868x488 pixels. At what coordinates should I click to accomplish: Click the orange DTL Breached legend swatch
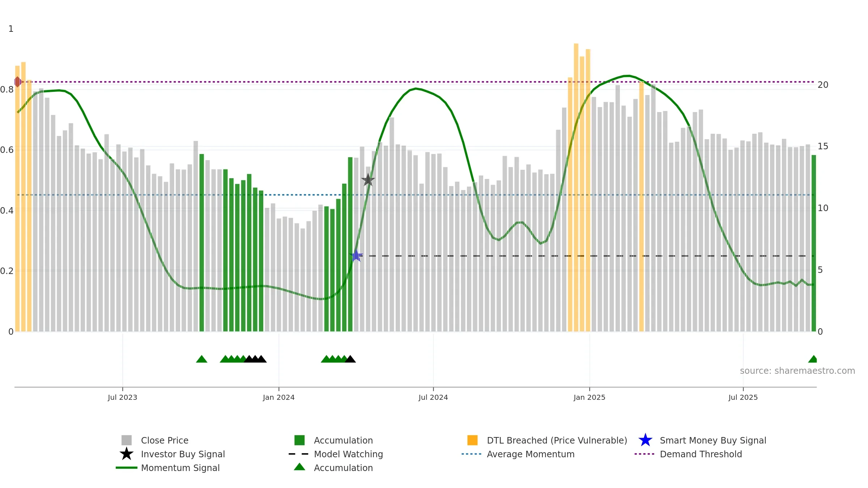[472, 440]
